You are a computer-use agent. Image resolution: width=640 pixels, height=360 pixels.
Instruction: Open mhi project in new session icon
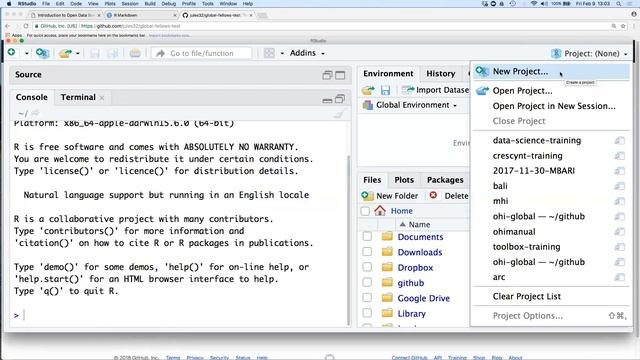[x=620, y=201]
